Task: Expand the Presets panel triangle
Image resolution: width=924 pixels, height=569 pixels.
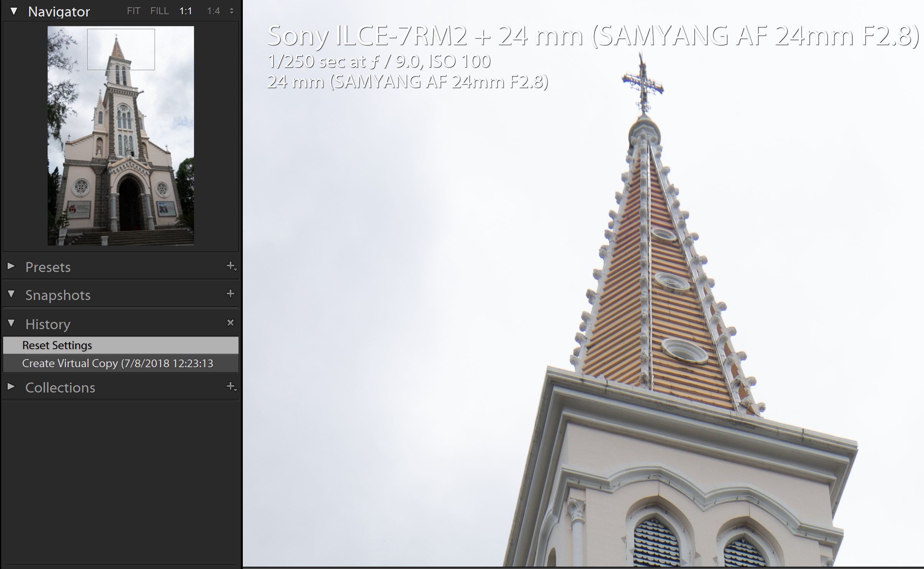Action: point(11,266)
